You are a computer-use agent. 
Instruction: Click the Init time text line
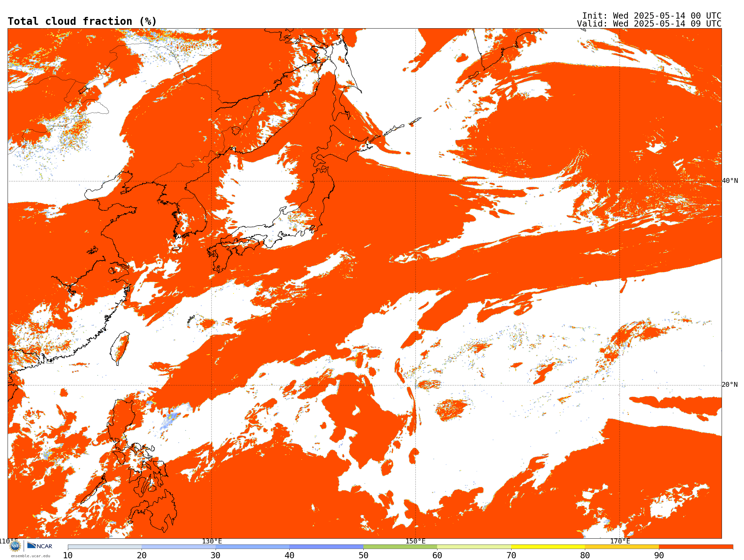coord(652,16)
